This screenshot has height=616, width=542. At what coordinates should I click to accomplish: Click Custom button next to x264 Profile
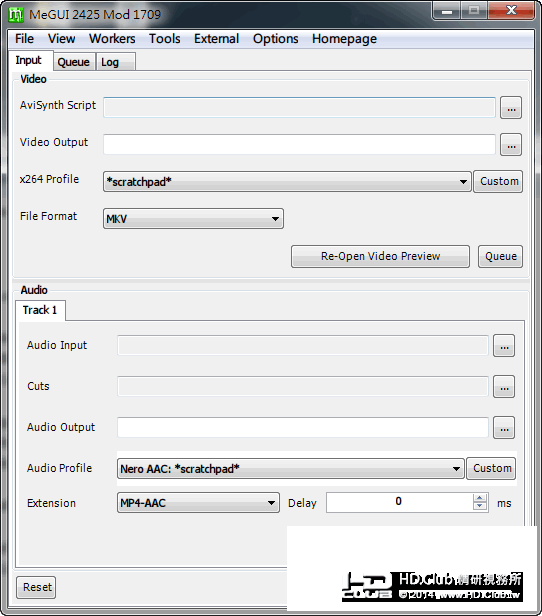(x=498, y=182)
